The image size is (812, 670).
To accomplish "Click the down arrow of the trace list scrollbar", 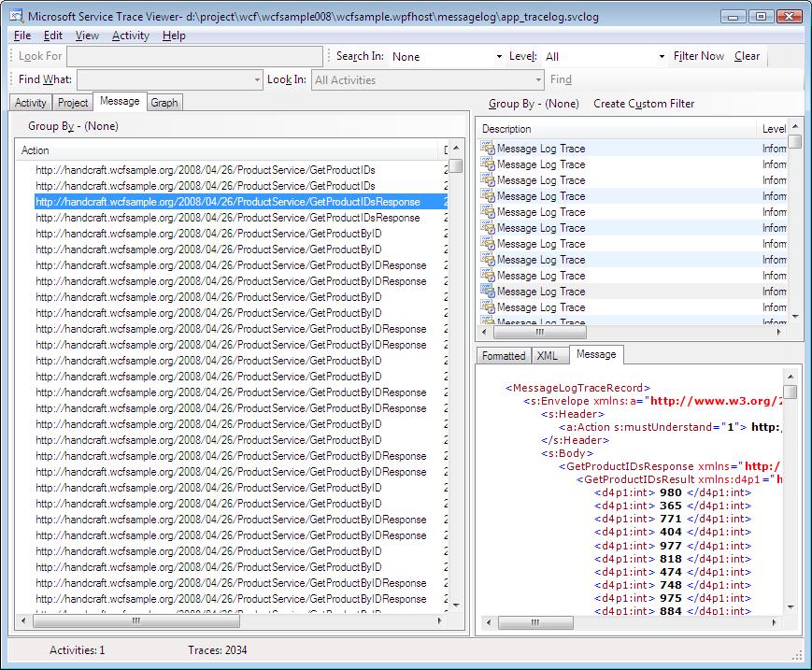I will coord(795,317).
